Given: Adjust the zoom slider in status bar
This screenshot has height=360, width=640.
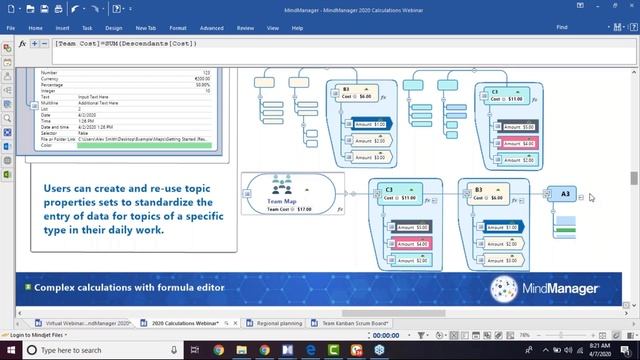Looking at the screenshot, I should pos(562,336).
